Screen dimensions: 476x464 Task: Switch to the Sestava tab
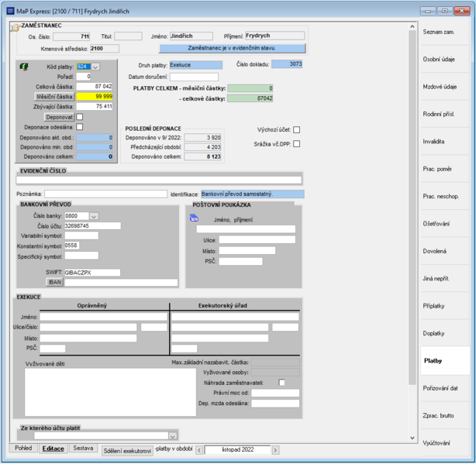click(x=83, y=448)
